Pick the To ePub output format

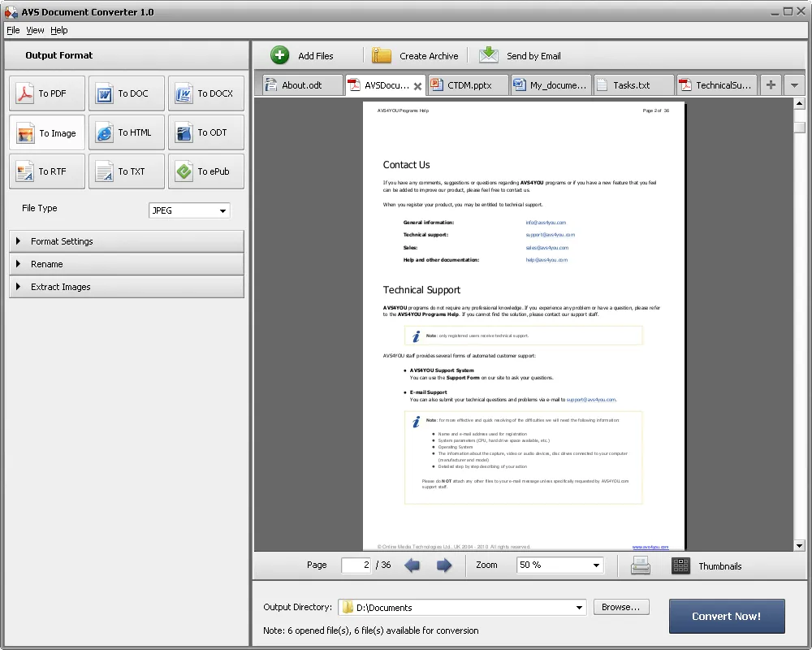click(206, 171)
